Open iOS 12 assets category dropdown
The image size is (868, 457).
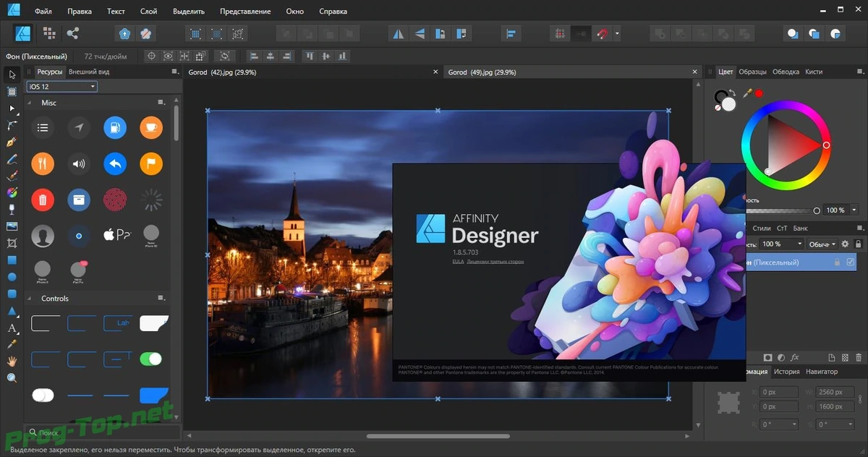click(62, 87)
